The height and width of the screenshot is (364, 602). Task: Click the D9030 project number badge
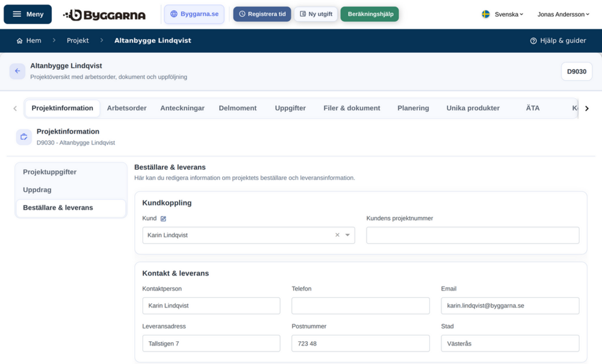pyautogui.click(x=577, y=72)
